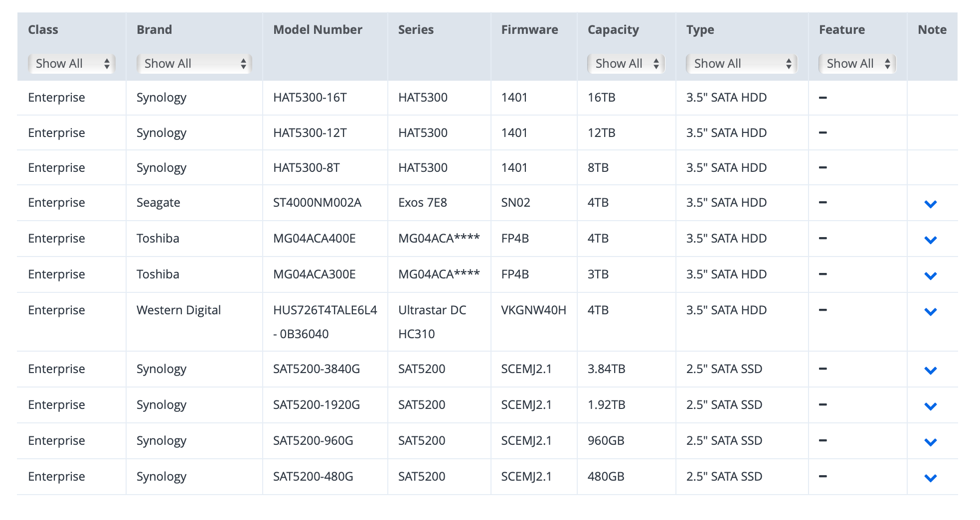Screen dimensions: 980x520
Task: Expand note for SAT5200-3840G row
Action: [x=931, y=370]
